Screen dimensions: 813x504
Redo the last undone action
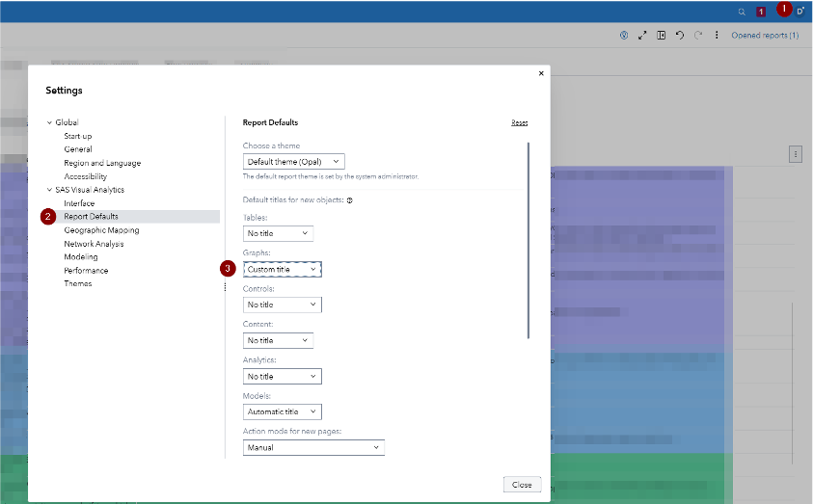pyautogui.click(x=698, y=36)
